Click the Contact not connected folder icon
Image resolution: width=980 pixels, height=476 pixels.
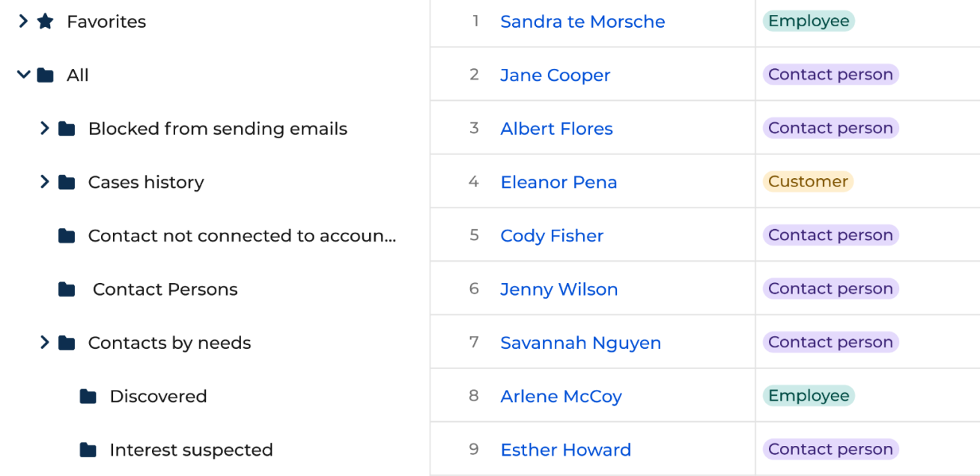coord(67,236)
